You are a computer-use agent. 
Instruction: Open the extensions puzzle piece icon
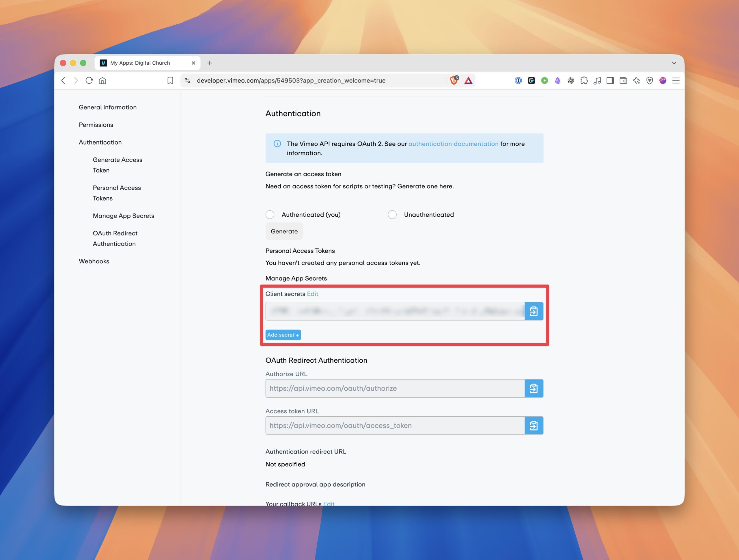(584, 80)
